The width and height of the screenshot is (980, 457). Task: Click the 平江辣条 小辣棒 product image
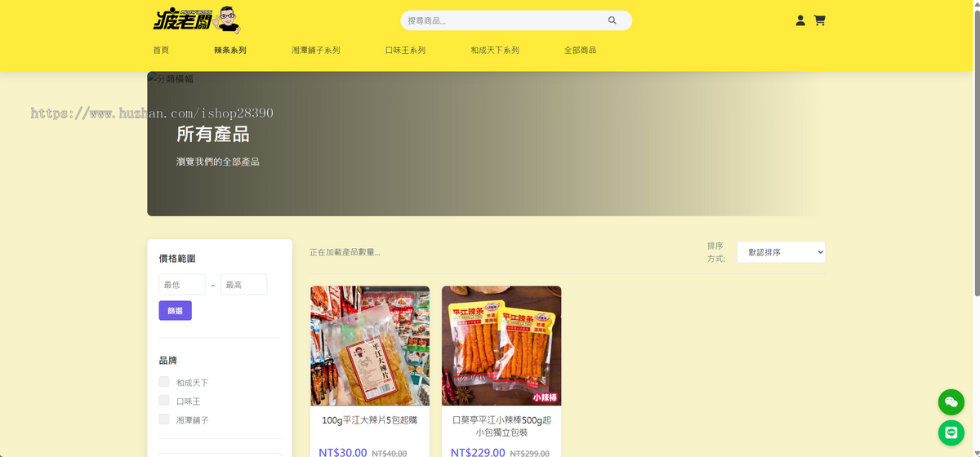(x=501, y=346)
